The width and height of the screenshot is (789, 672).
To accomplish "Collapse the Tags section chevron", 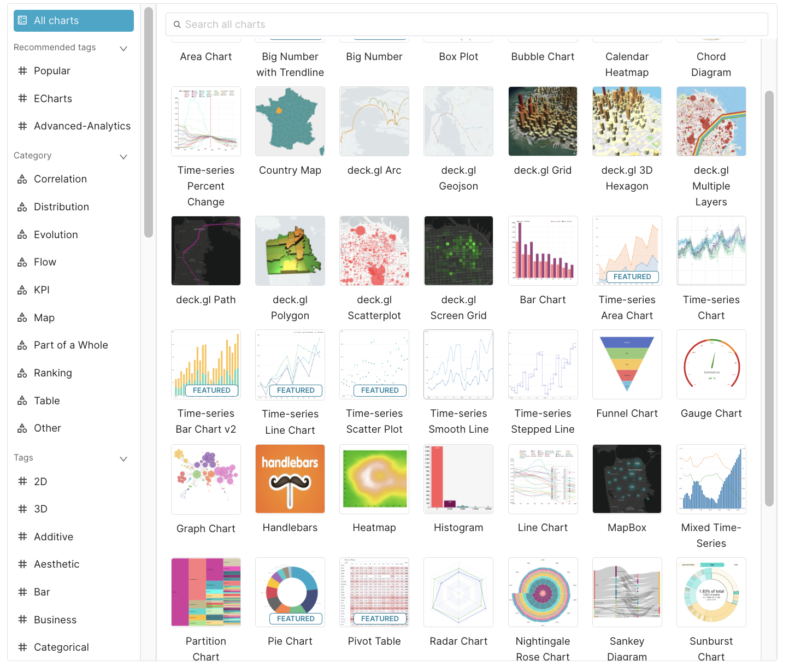I will (123, 458).
